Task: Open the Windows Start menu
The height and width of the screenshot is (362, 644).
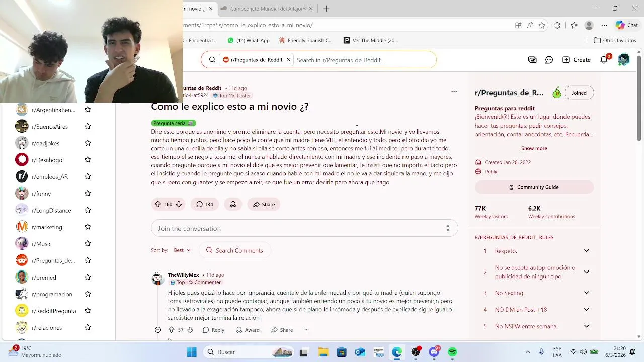Action: pos(192,352)
